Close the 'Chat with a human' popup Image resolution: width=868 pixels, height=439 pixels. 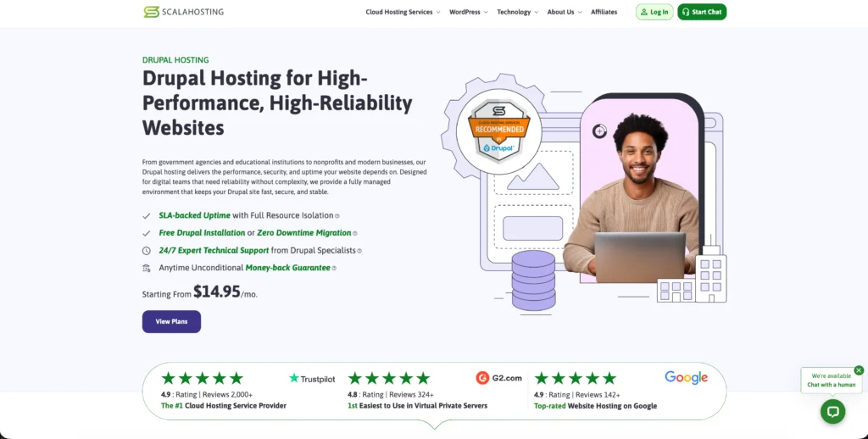859,370
